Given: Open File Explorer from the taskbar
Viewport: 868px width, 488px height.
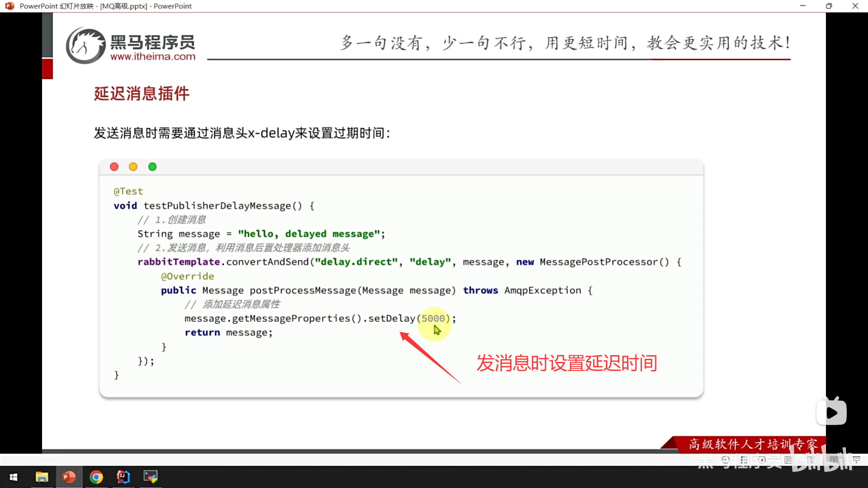Looking at the screenshot, I should (42, 477).
